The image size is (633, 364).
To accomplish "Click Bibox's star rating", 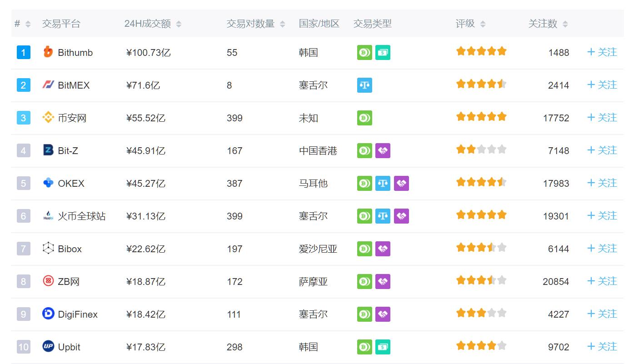I will pos(481,247).
